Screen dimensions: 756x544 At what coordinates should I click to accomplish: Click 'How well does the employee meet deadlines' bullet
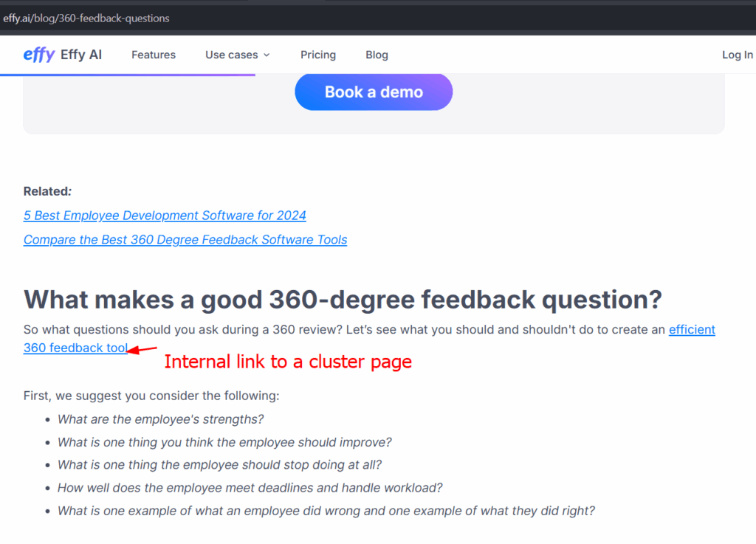click(250, 488)
